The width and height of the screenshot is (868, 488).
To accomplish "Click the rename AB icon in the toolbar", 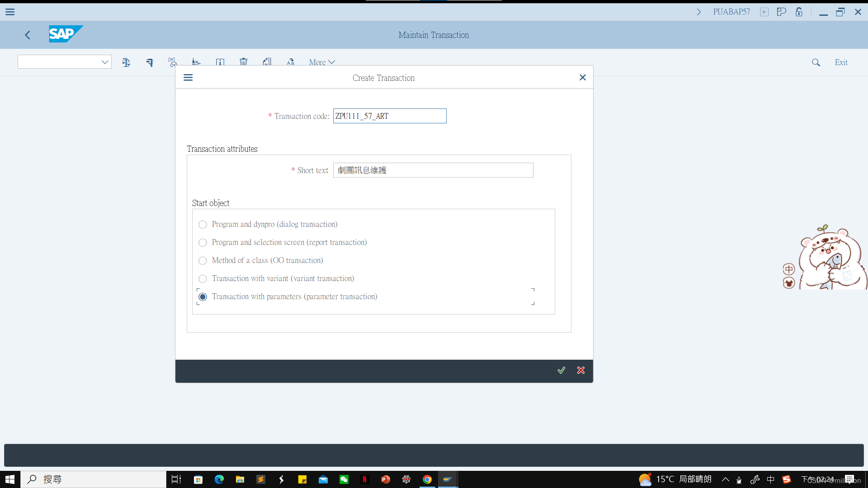I will pyautogui.click(x=291, y=62).
